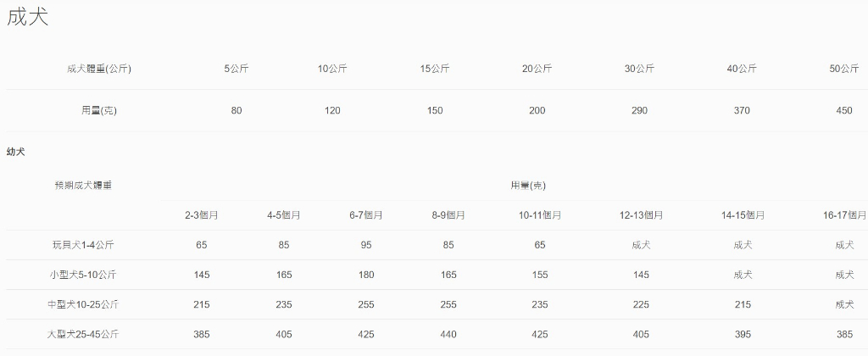The height and width of the screenshot is (356, 868).
Task: Select the 小型犬5-10公斤 row label
Action: click(x=83, y=275)
